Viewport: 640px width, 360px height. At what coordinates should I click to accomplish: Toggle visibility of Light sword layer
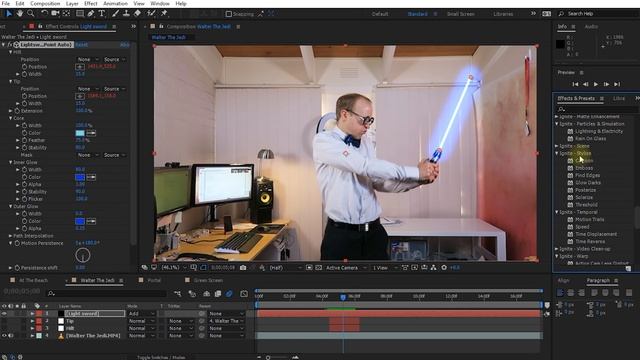point(4,313)
